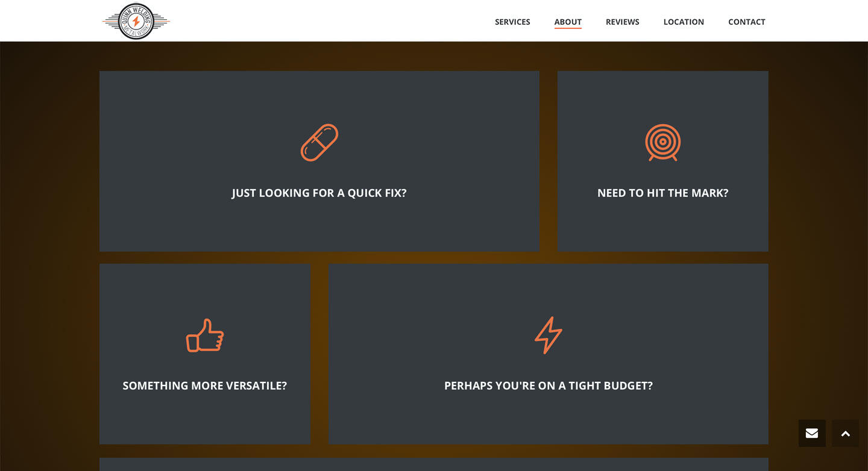Click empty space below the quick fix heading
This screenshot has height=471, width=868.
(x=319, y=226)
